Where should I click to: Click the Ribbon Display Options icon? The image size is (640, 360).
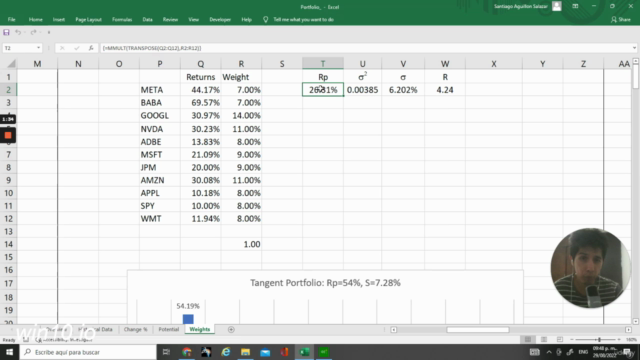pos(575,6)
